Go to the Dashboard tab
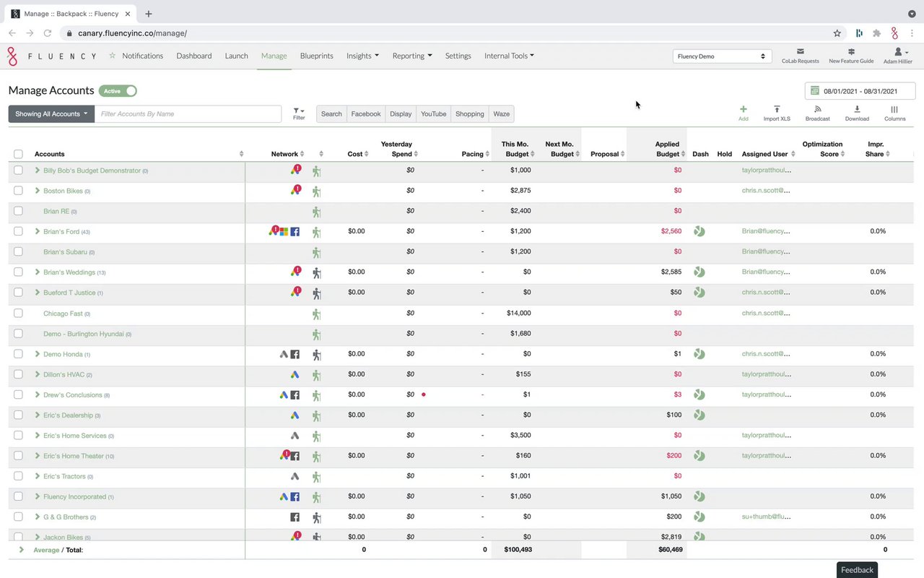924x578 pixels. click(x=194, y=56)
